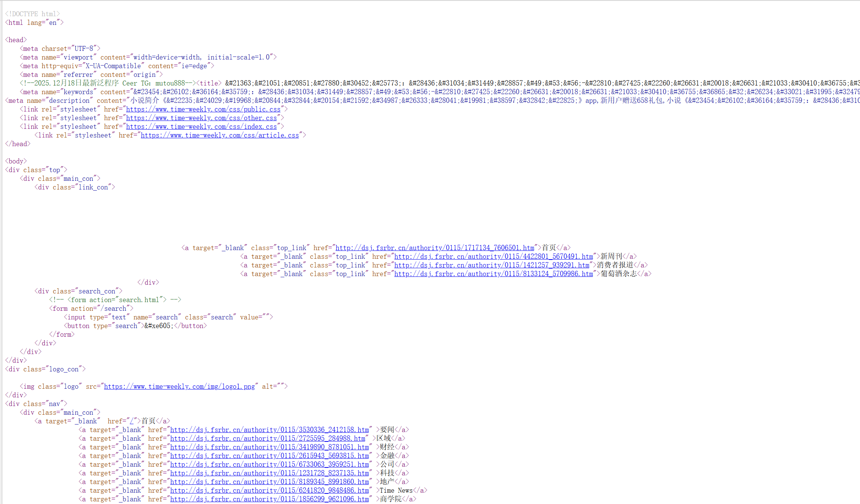The width and height of the screenshot is (860, 504).
Task: Open the 3419890_8781051.htm link for 财经
Action: 269,447
